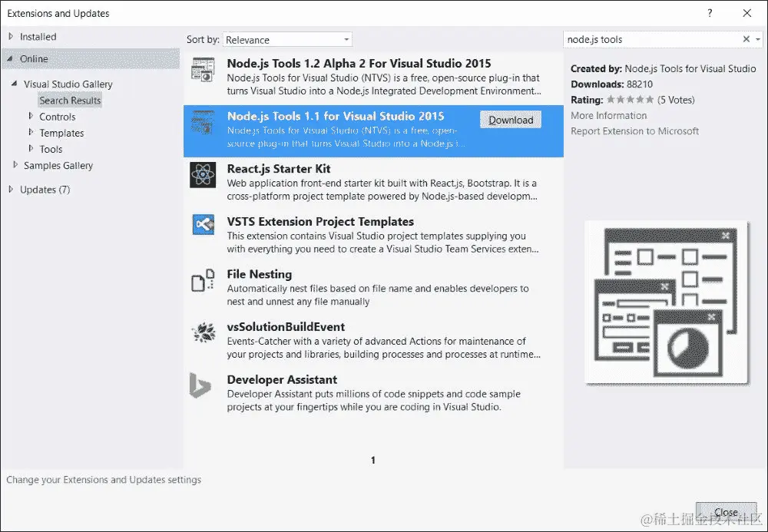
Task: Open help with the question mark icon
Action: coord(710,13)
